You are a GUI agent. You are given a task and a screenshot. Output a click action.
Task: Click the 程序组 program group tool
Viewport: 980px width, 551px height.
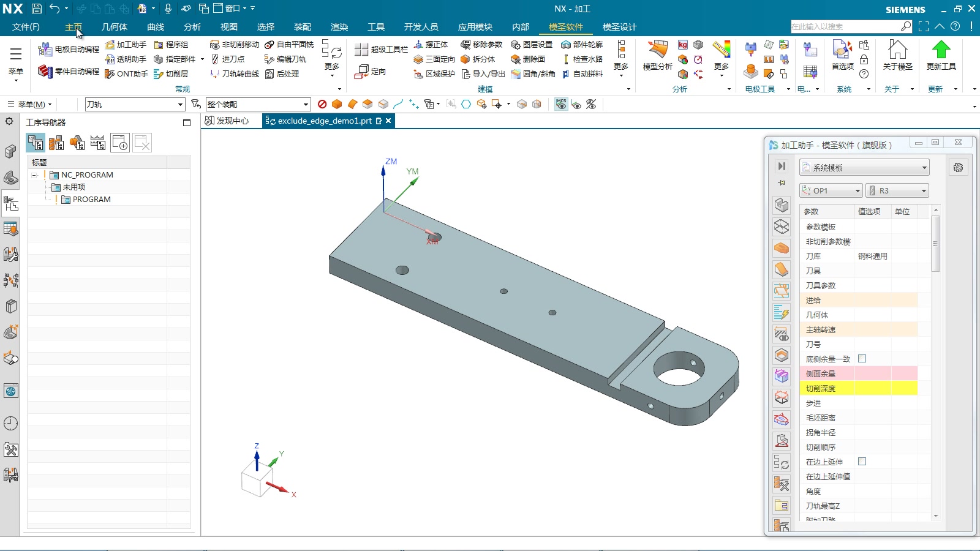(171, 45)
